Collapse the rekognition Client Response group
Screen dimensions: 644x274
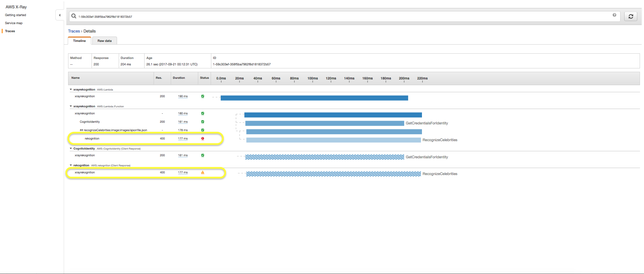pos(71,165)
